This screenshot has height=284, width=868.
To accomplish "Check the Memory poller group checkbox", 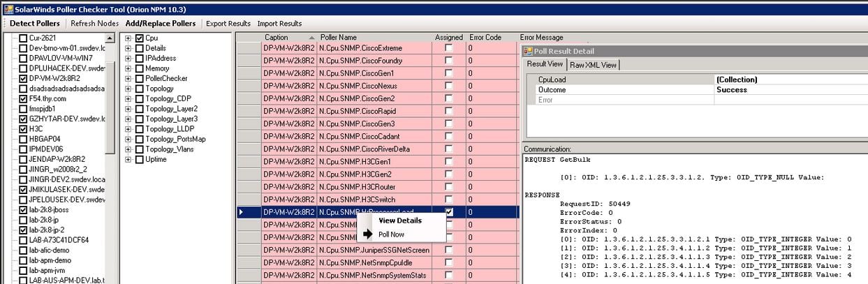I will 140,68.
